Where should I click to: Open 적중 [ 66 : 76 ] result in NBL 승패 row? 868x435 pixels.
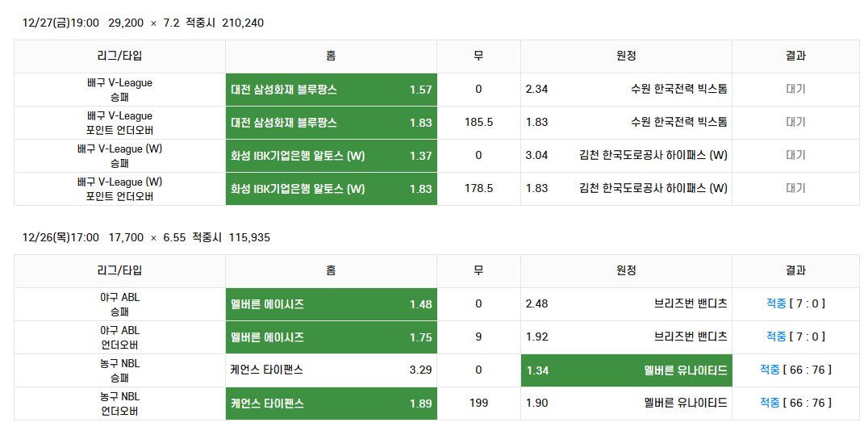click(795, 370)
